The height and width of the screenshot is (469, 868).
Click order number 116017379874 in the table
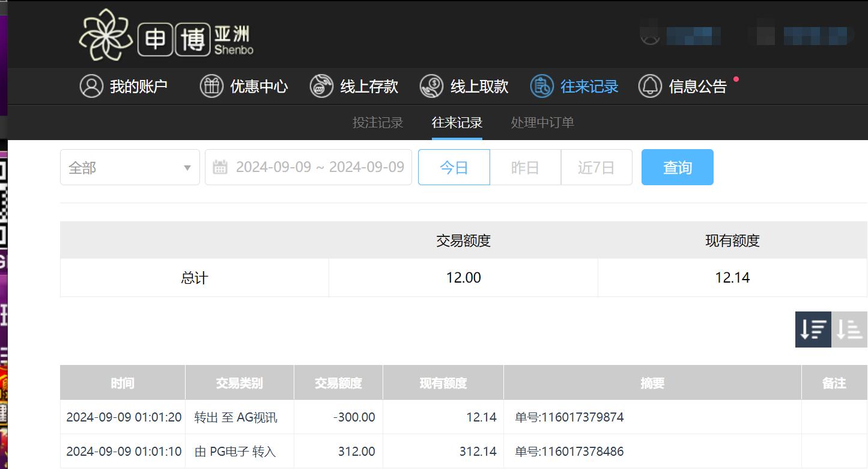pyautogui.click(x=568, y=417)
